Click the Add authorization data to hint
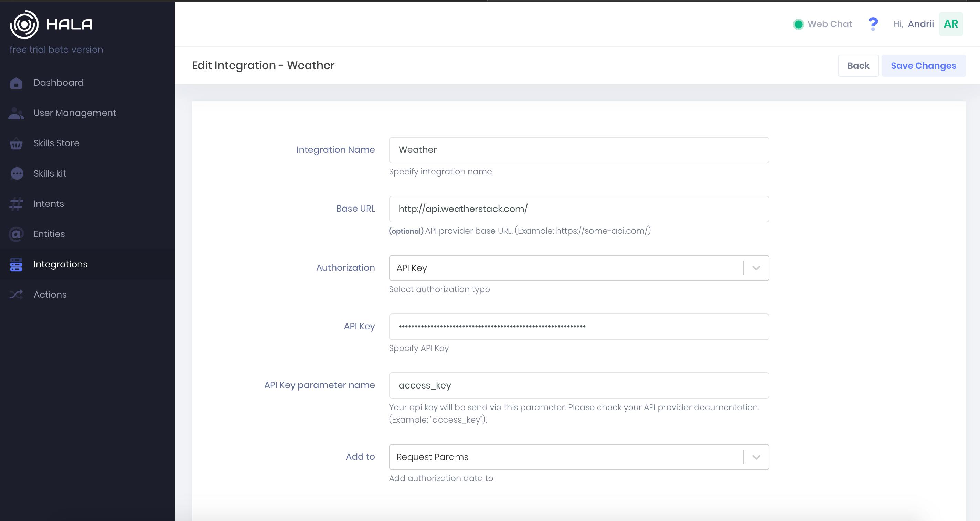 click(441, 478)
